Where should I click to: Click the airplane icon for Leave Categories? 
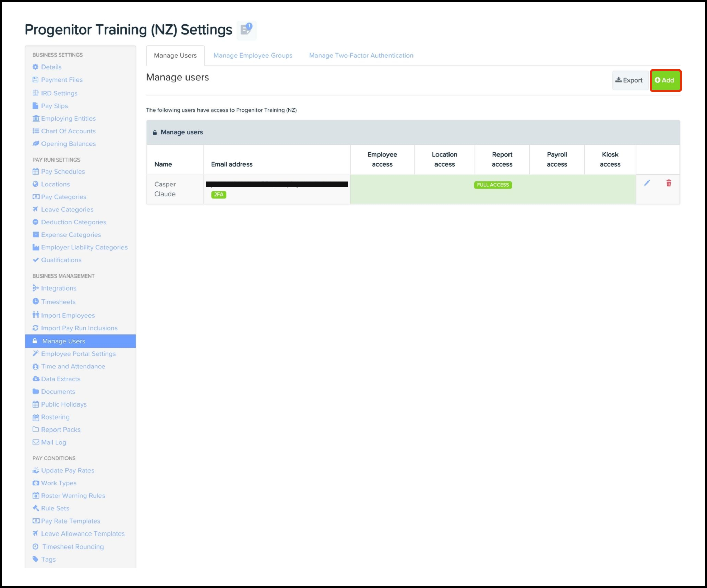tap(35, 209)
